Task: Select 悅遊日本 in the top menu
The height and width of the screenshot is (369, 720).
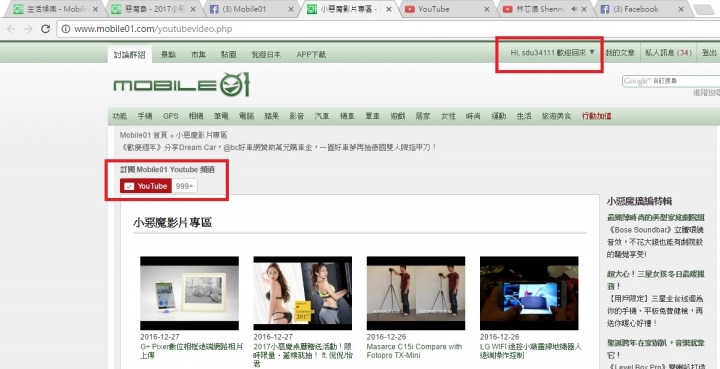Action: [x=266, y=54]
